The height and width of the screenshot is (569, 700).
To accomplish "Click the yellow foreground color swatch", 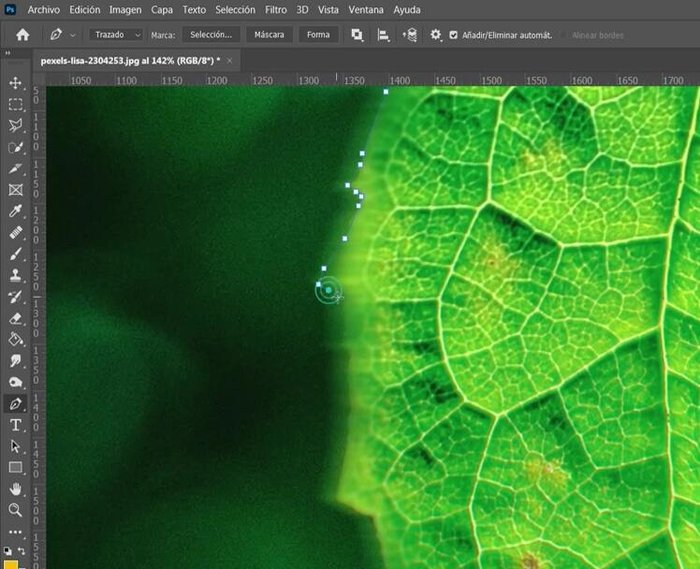I will [x=10, y=563].
